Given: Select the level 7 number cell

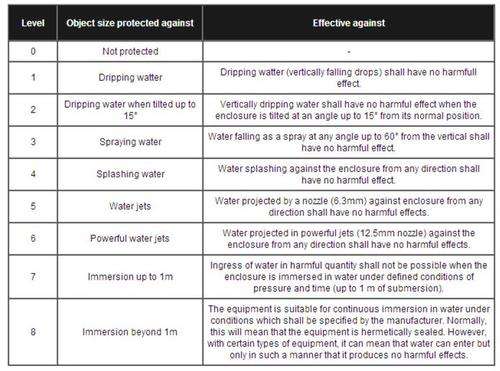Looking at the screenshot, I should (33, 277).
